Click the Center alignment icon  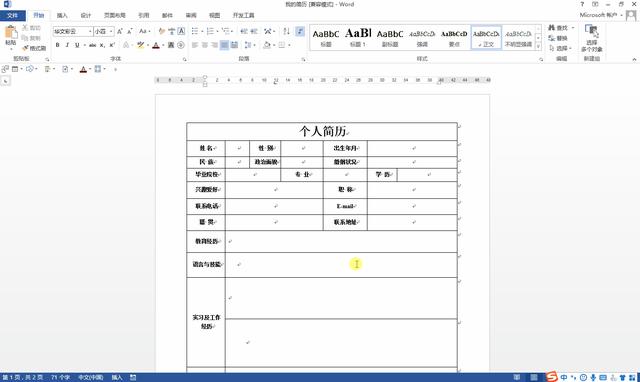(x=204, y=45)
